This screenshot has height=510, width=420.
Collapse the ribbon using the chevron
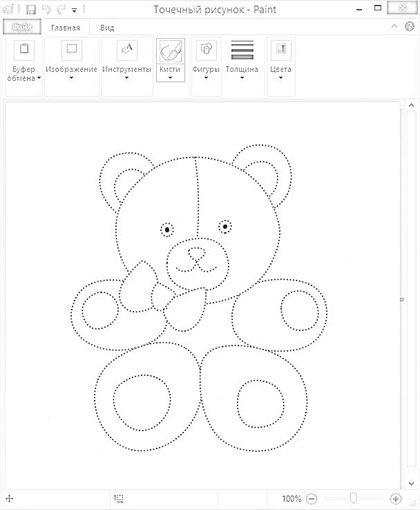click(394, 26)
